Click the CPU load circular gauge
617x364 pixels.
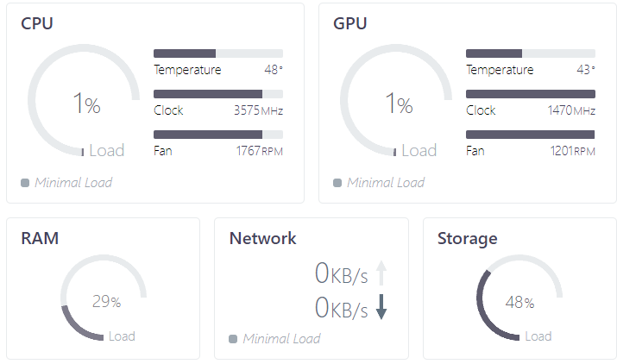point(84,104)
